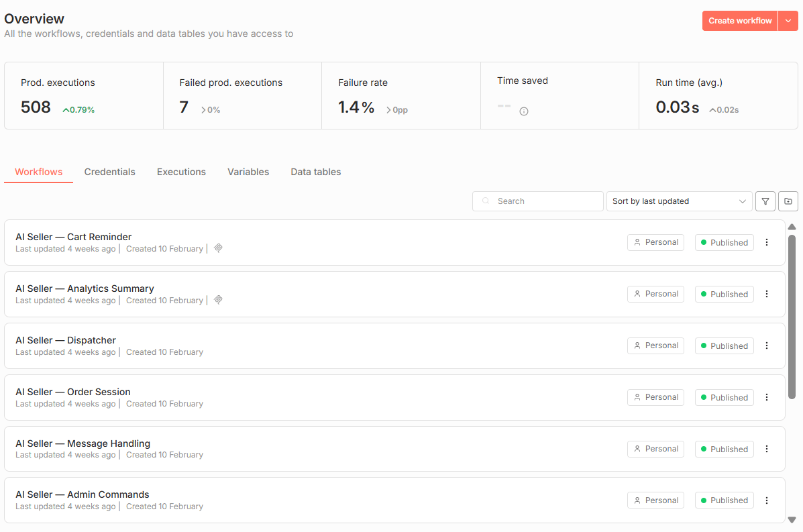Screen dimensions: 803x532
Task: Switch to the Executions tab
Action: (x=181, y=172)
